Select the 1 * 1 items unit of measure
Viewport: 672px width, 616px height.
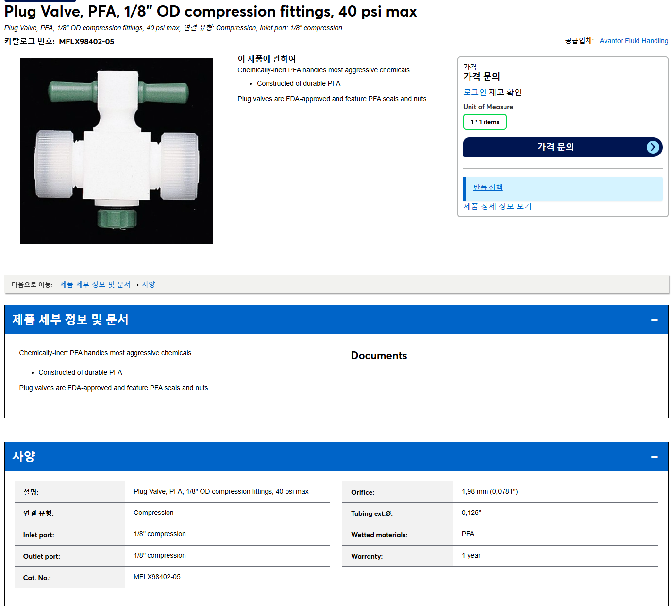(485, 122)
